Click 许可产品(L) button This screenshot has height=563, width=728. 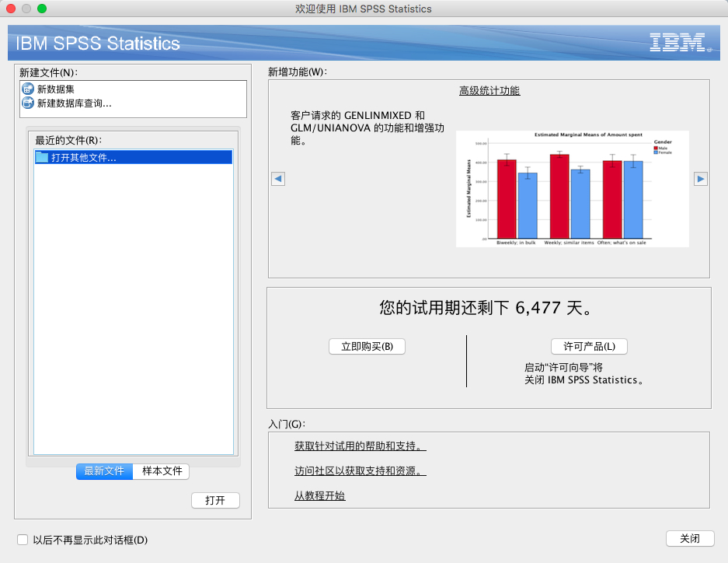pos(589,347)
